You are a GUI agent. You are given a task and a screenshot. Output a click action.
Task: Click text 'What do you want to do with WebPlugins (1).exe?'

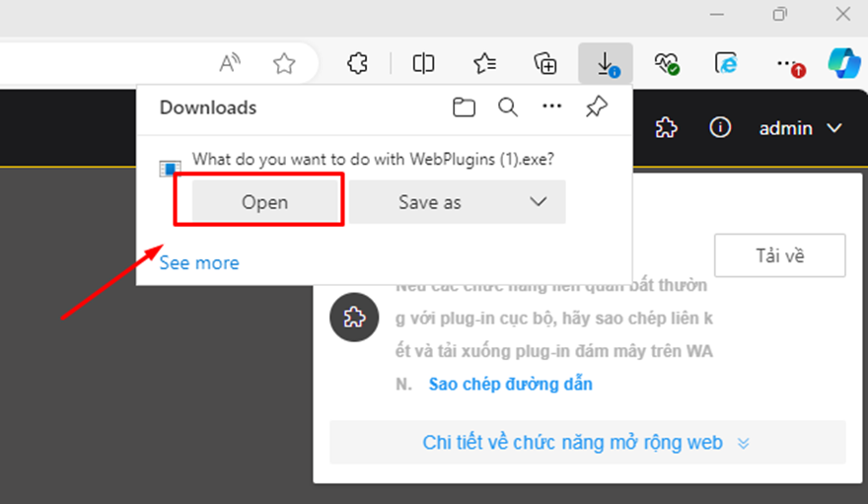373,160
